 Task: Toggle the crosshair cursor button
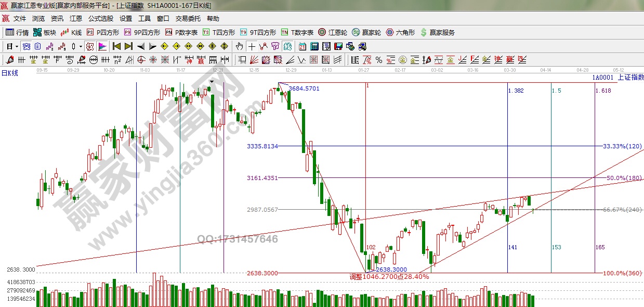tap(252, 46)
